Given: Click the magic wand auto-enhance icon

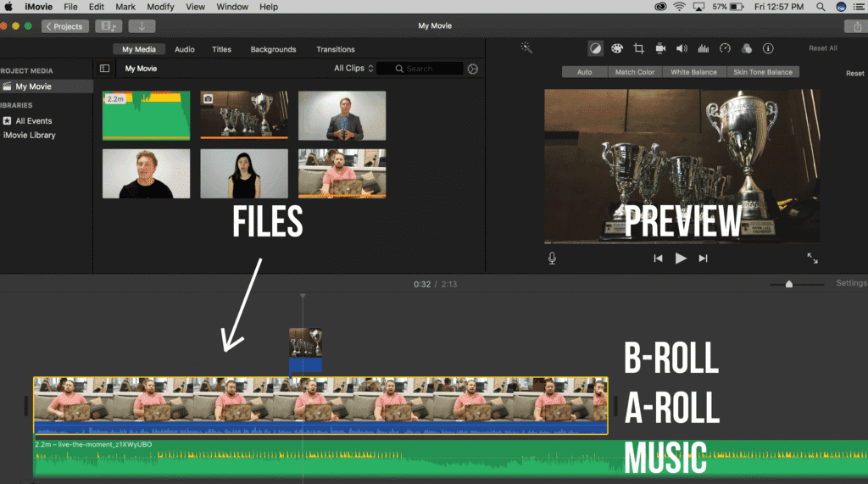Looking at the screenshot, I should pos(526,48).
